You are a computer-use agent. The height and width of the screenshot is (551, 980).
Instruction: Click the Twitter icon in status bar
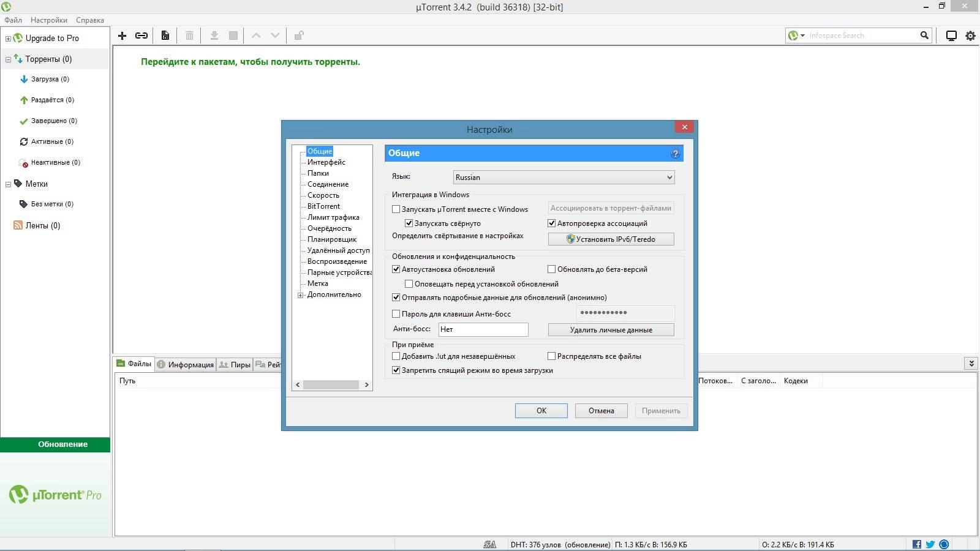[x=930, y=544]
